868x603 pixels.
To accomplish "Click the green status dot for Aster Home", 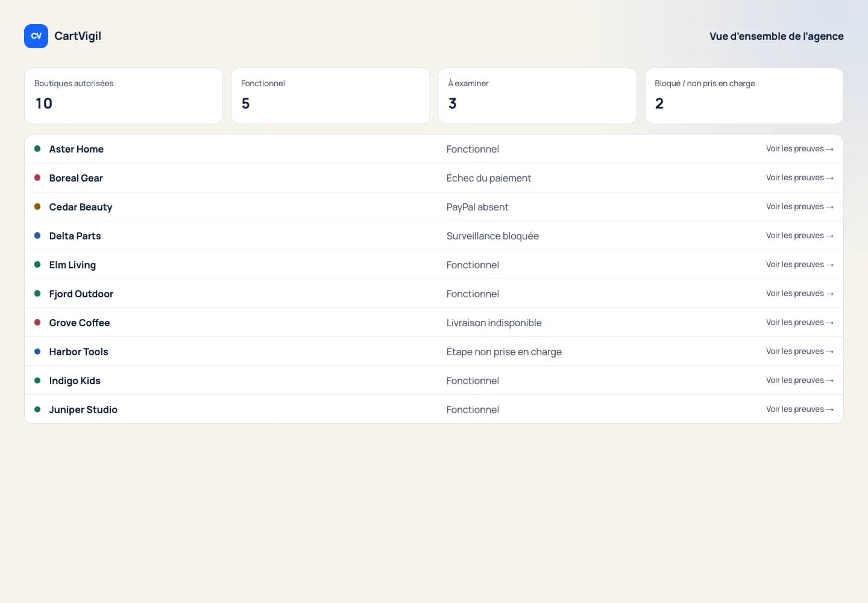I will pyautogui.click(x=37, y=148).
